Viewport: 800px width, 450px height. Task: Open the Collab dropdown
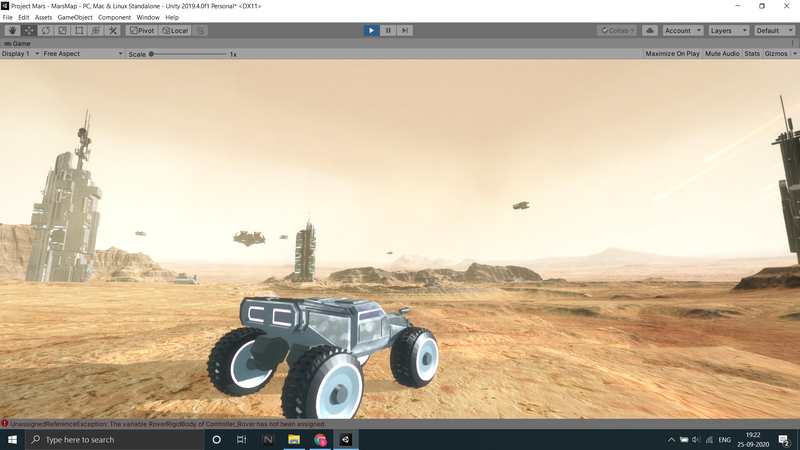pyautogui.click(x=617, y=31)
